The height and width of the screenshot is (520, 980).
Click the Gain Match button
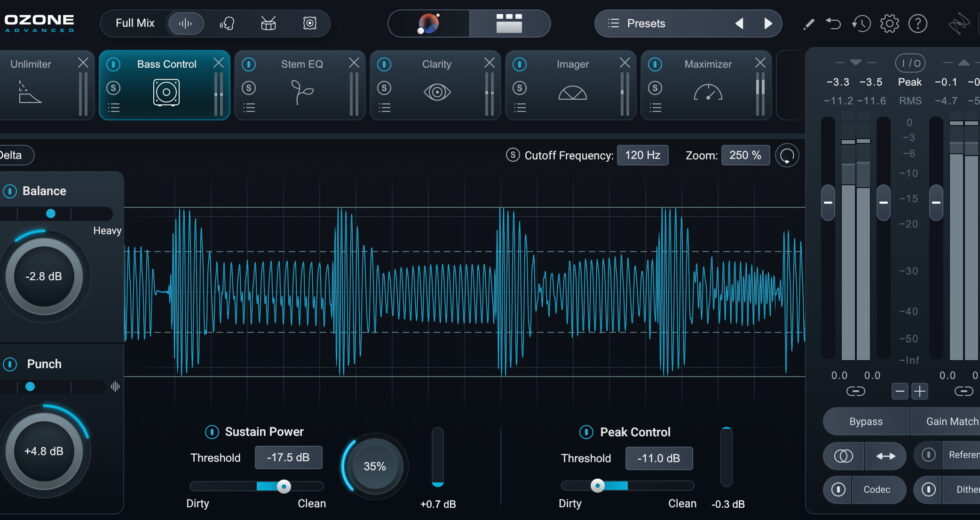tap(945, 422)
